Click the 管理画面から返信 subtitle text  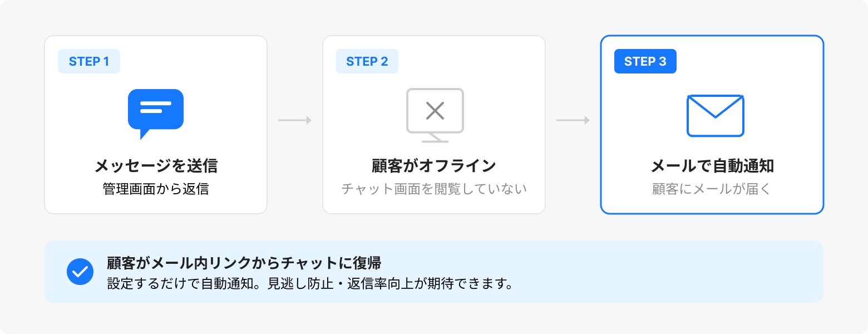(156, 189)
